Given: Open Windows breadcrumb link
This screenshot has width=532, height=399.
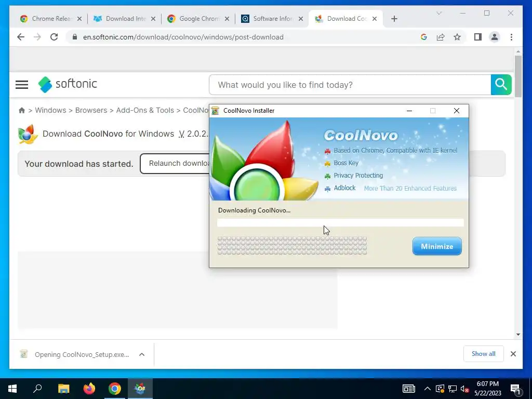Looking at the screenshot, I should 50,110.
